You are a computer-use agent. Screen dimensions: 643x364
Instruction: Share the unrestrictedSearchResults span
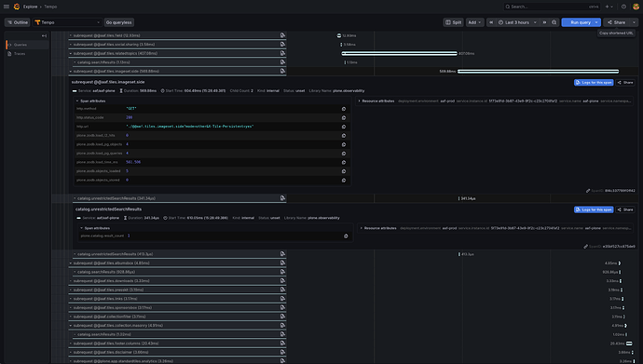625,209
